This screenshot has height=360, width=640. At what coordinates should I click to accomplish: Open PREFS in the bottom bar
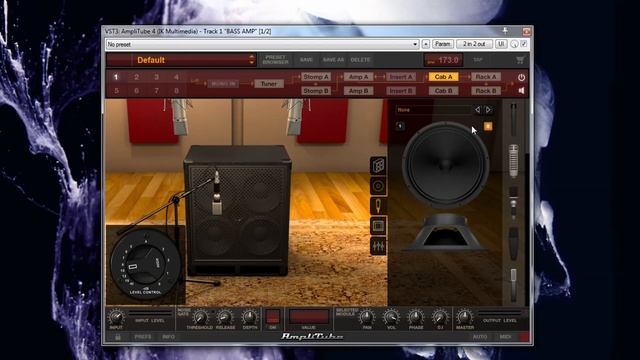point(143,337)
